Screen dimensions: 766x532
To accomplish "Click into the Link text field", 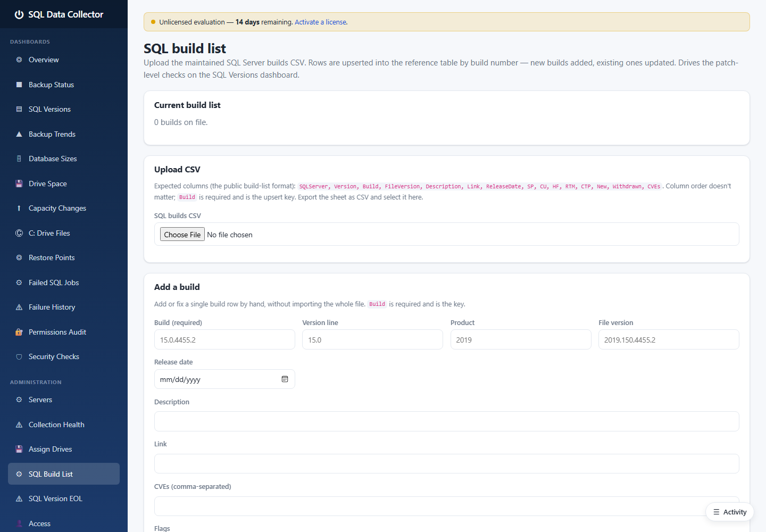I will [x=447, y=463].
